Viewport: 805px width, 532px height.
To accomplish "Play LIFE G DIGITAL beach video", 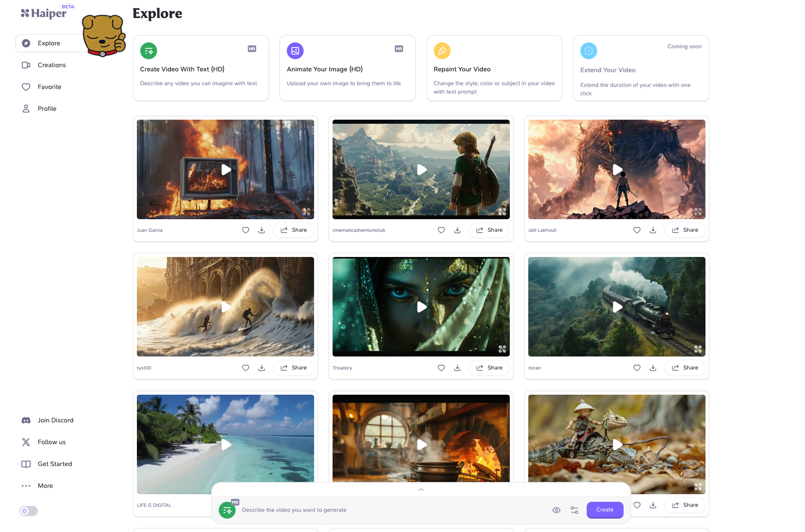I will (x=226, y=445).
